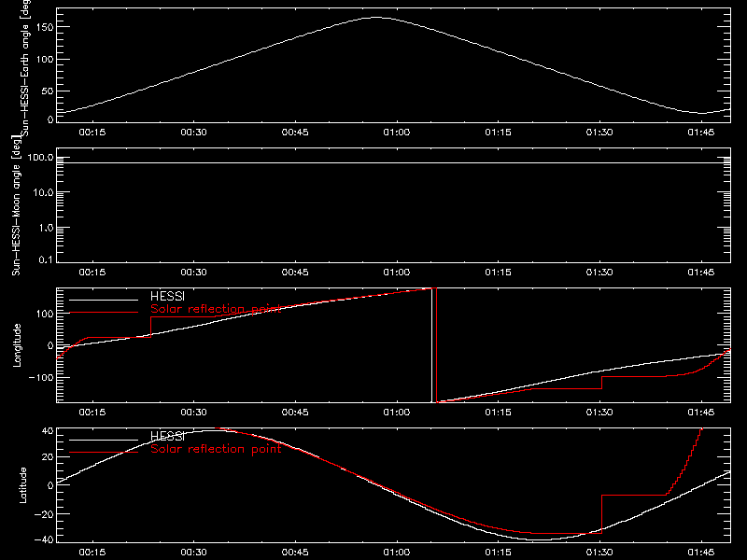The width and height of the screenshot is (747, 560).
Task: Click the 20 tick on the Latitude axis
Action: [x=49, y=457]
